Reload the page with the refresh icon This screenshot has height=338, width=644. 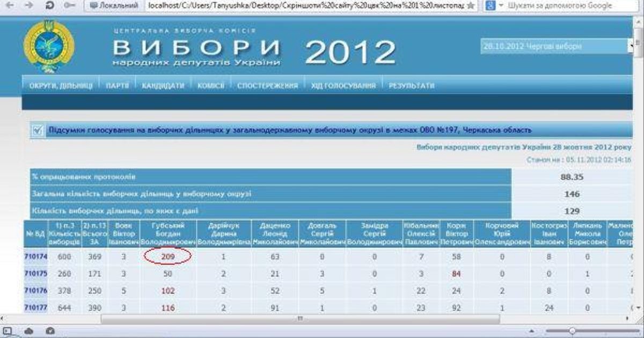50,5
